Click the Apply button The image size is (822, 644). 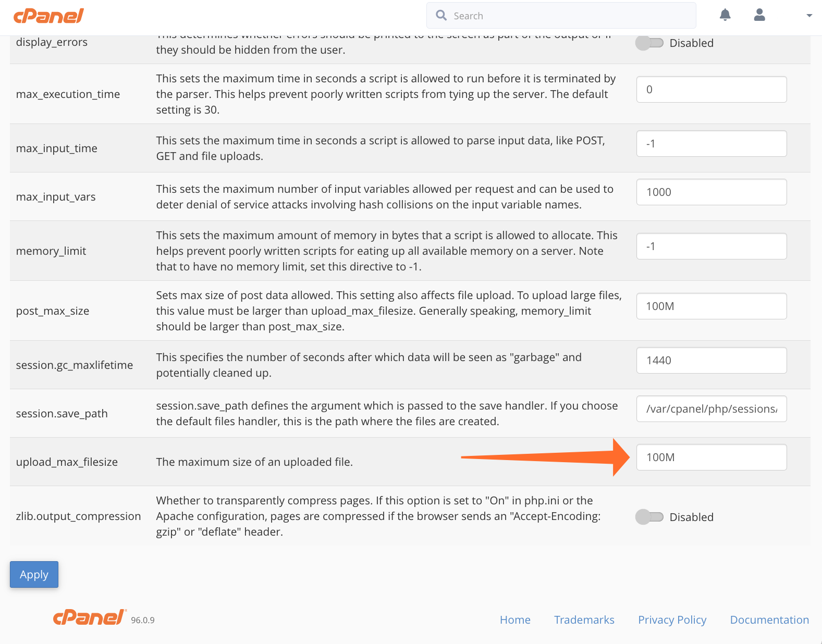pyautogui.click(x=34, y=574)
